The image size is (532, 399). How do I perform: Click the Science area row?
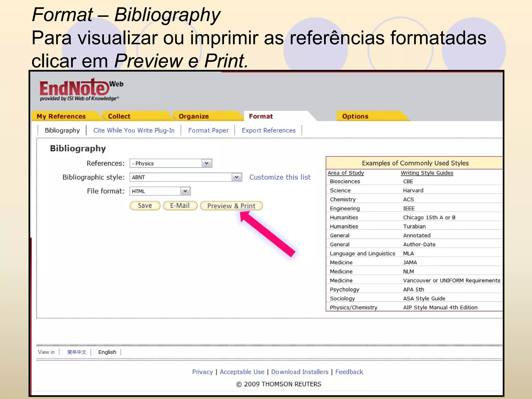(340, 191)
